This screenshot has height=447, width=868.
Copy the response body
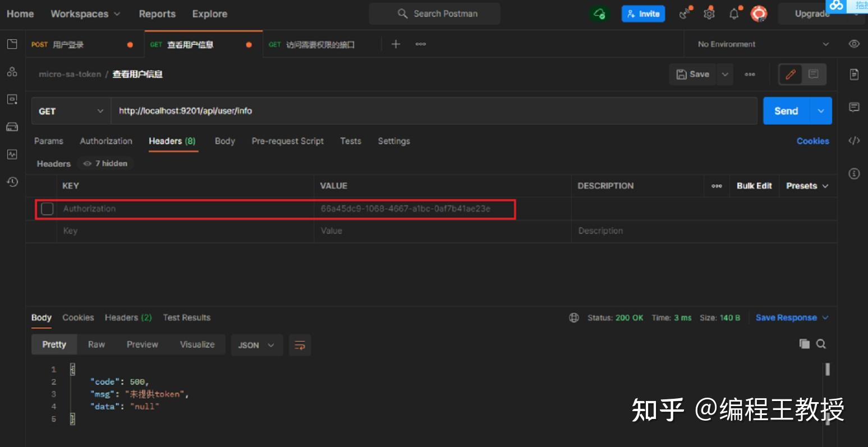pyautogui.click(x=805, y=344)
